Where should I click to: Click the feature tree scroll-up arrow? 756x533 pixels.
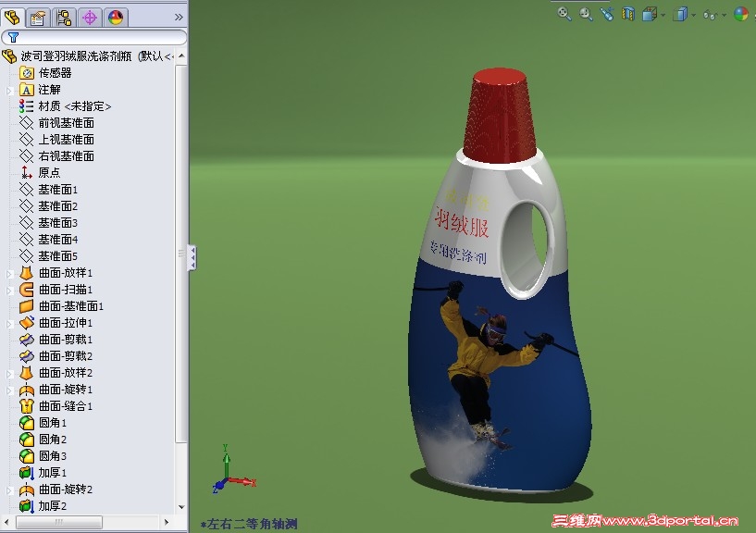181,56
